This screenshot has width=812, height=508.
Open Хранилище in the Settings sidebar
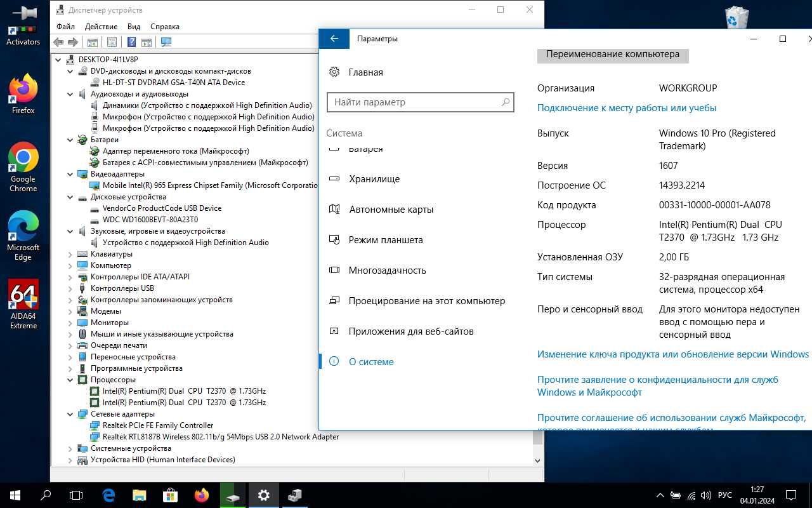tap(374, 179)
